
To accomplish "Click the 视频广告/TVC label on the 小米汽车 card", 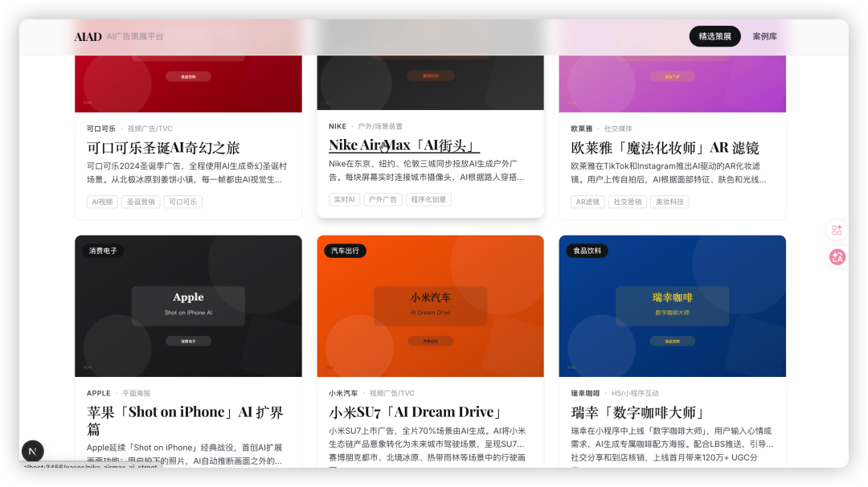I will click(x=392, y=393).
